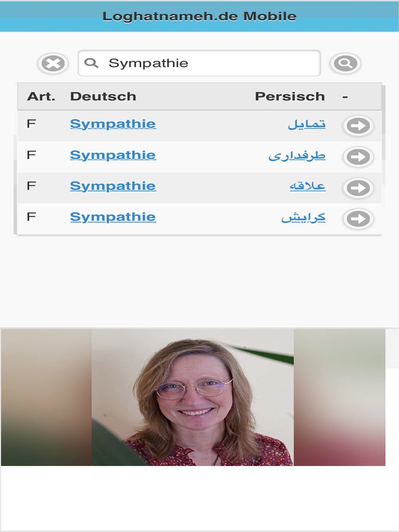This screenshot has height=532, width=399.
Task: Open Sympathie link in the گرایش row
Action: (113, 217)
